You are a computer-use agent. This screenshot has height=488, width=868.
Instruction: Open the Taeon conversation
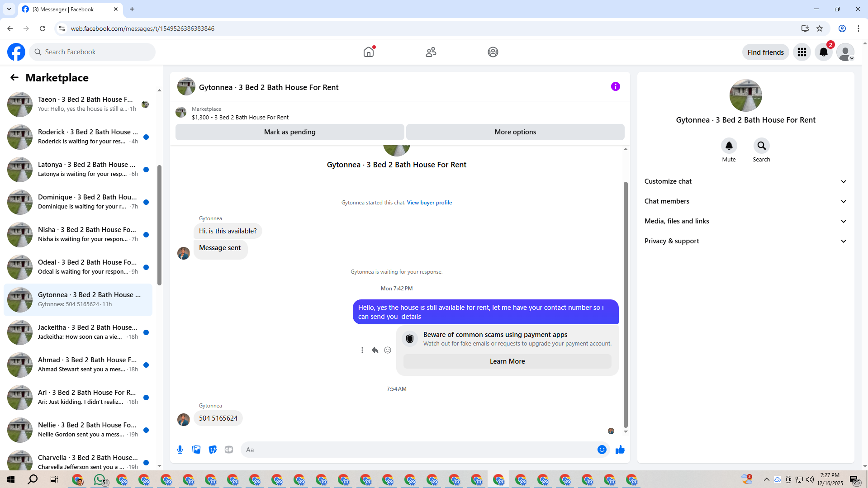coord(78,104)
